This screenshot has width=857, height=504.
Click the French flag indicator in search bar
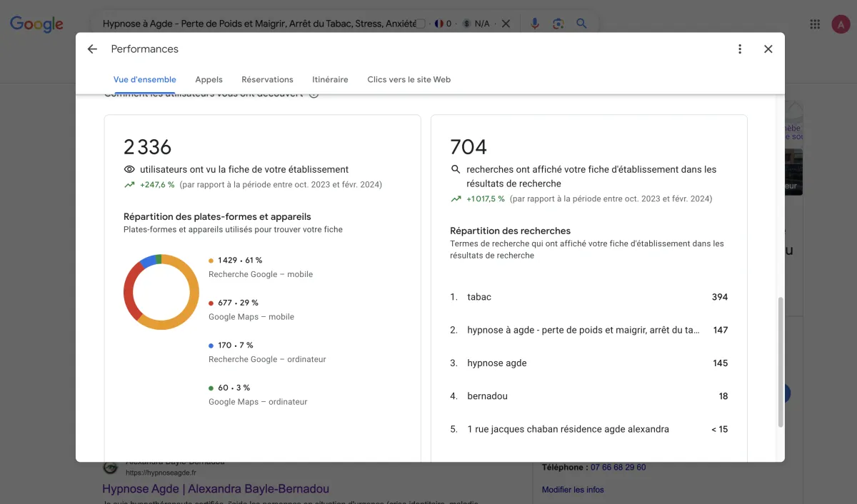[x=439, y=24]
